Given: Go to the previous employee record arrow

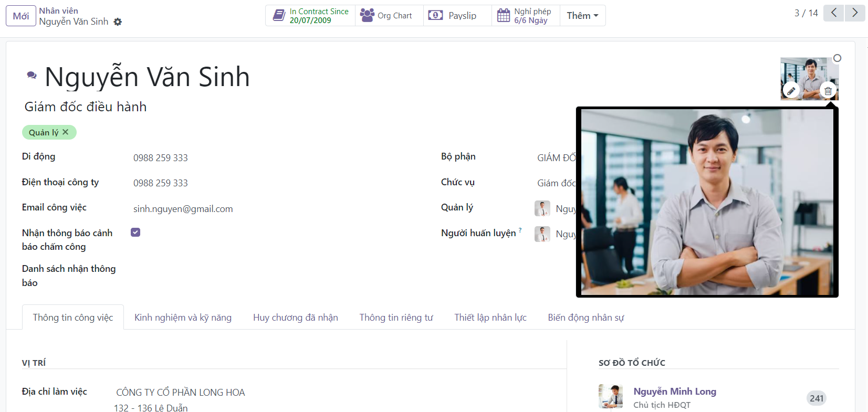Looking at the screenshot, I should pyautogui.click(x=833, y=13).
